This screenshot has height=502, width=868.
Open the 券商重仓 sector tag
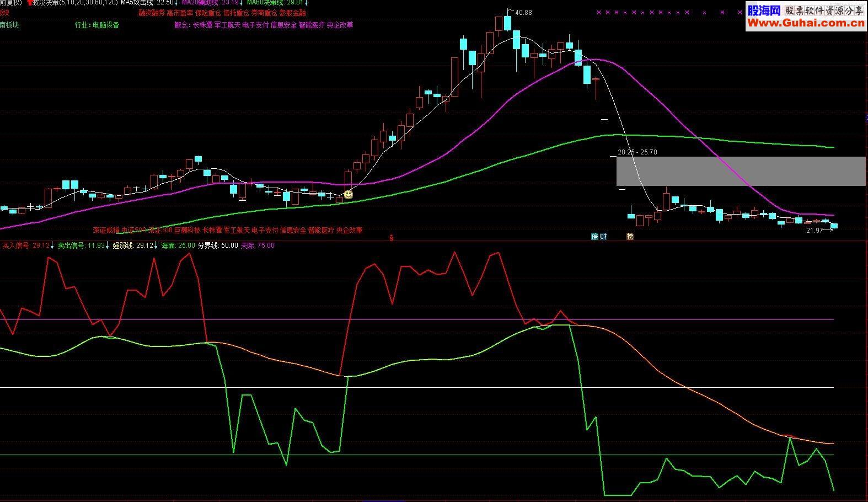click(264, 13)
